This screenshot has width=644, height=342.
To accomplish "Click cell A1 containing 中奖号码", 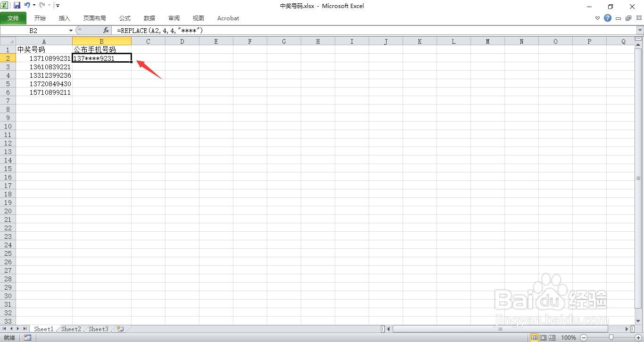I will [44, 49].
